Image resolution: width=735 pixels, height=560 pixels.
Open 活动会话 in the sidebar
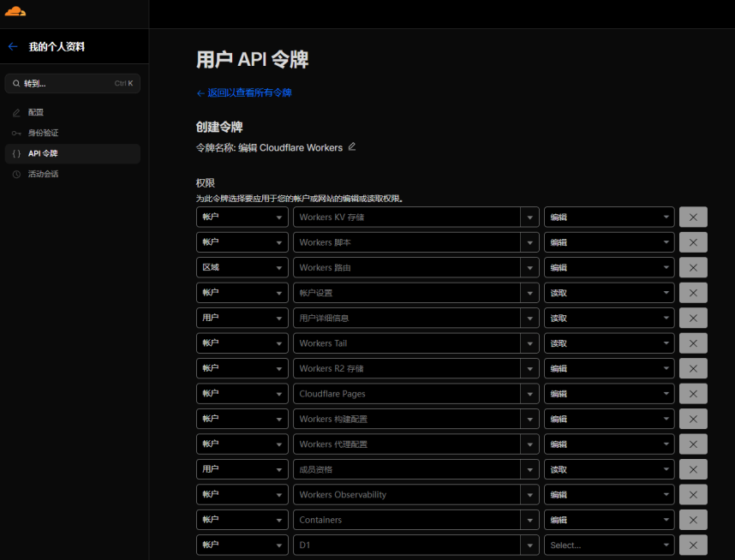[73, 175]
